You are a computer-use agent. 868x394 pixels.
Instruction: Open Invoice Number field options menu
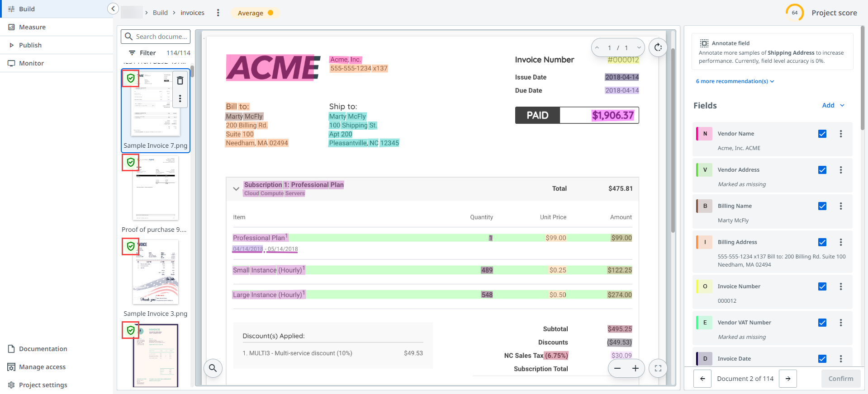(841, 286)
